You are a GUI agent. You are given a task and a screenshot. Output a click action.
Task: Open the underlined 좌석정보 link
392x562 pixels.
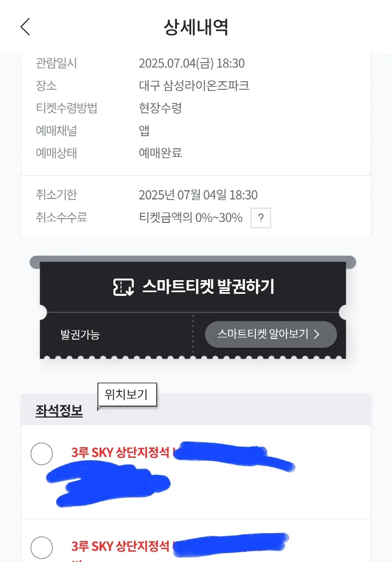click(x=59, y=411)
